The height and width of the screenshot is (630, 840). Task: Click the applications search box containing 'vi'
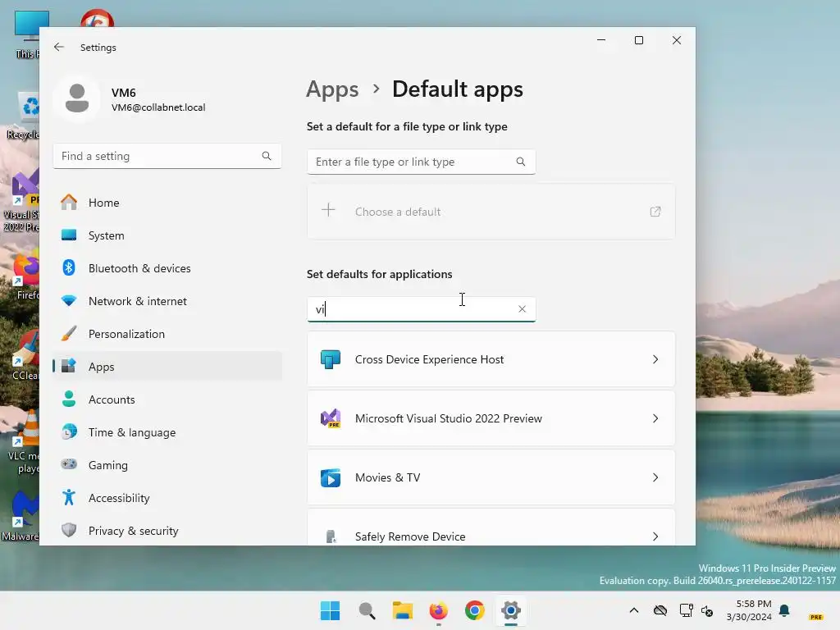tap(421, 309)
